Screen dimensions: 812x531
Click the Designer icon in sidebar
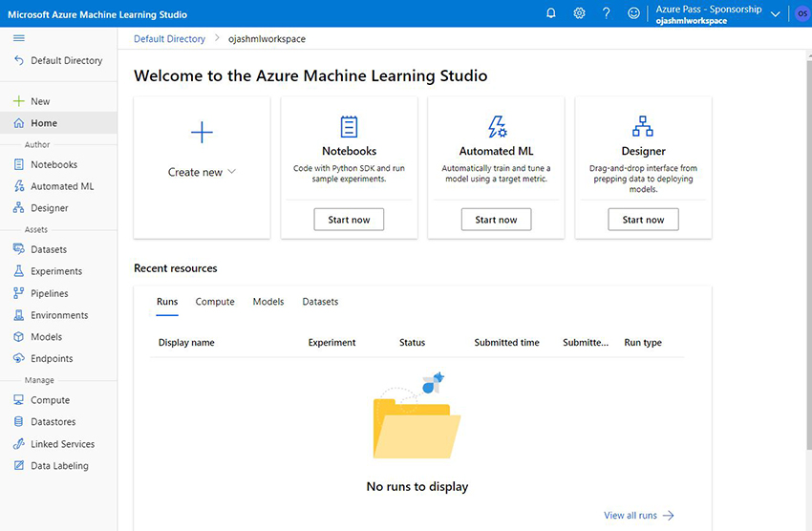pyautogui.click(x=19, y=208)
